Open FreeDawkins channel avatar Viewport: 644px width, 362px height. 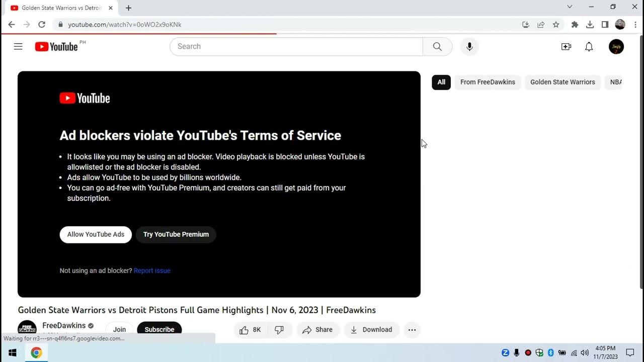pyautogui.click(x=27, y=328)
